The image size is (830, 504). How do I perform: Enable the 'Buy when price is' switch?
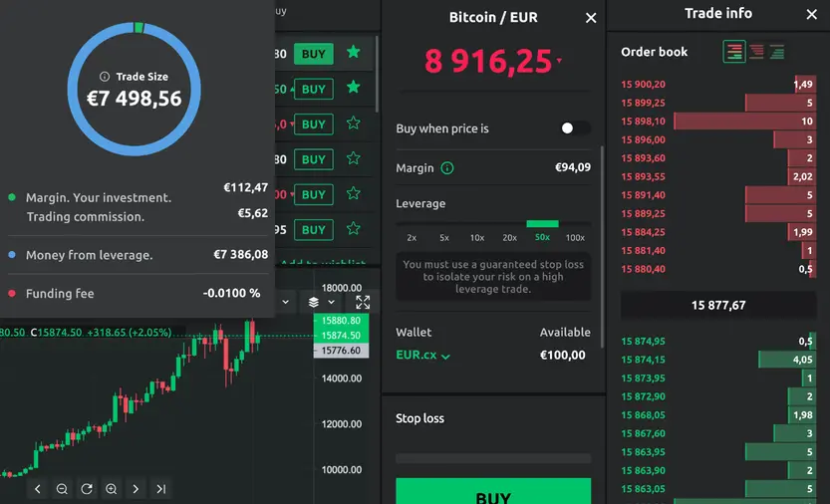point(574,128)
